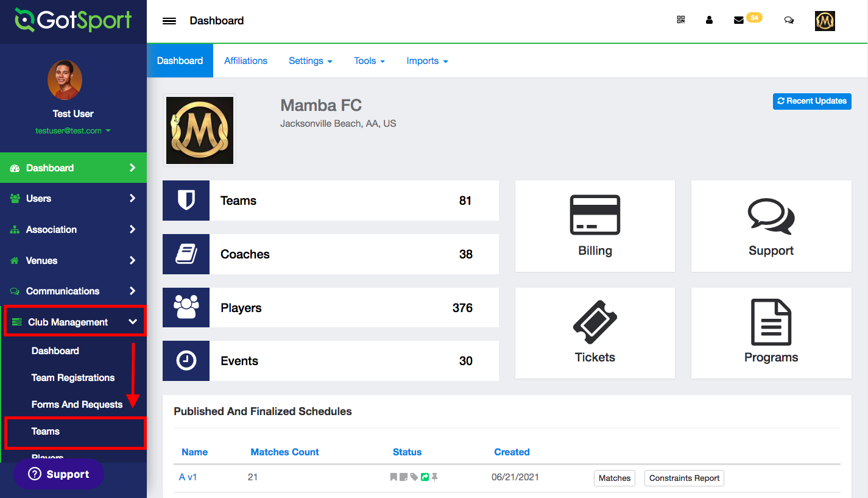This screenshot has height=498, width=868.
Task: Open the Billing credit card icon
Action: coord(595,215)
